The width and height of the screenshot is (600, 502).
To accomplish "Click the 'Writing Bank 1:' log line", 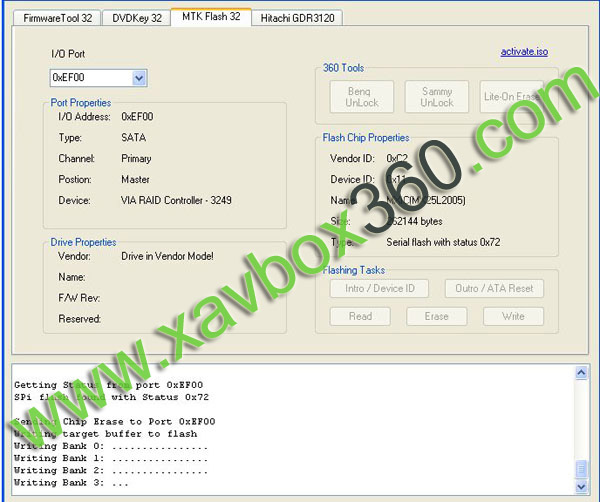I will 111,458.
